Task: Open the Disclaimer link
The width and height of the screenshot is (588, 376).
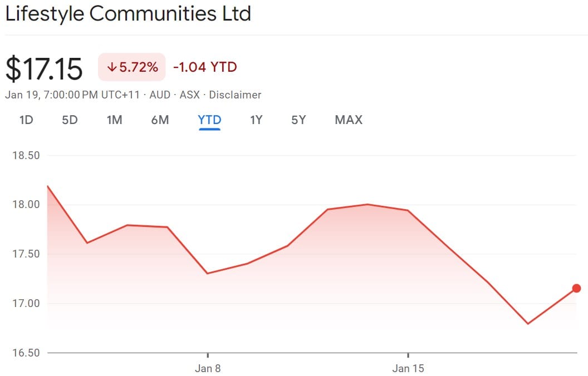Action: tap(236, 95)
